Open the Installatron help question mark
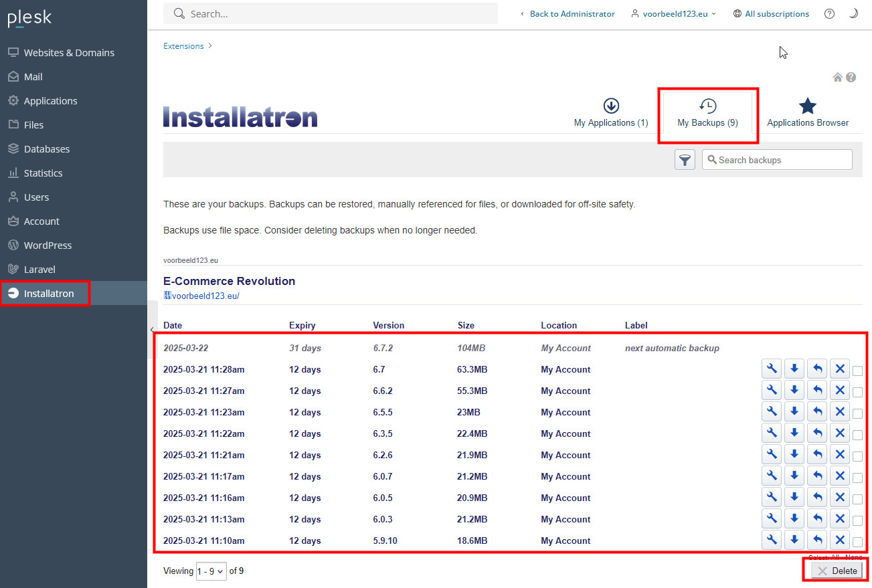This screenshot has width=872, height=588. point(851,78)
